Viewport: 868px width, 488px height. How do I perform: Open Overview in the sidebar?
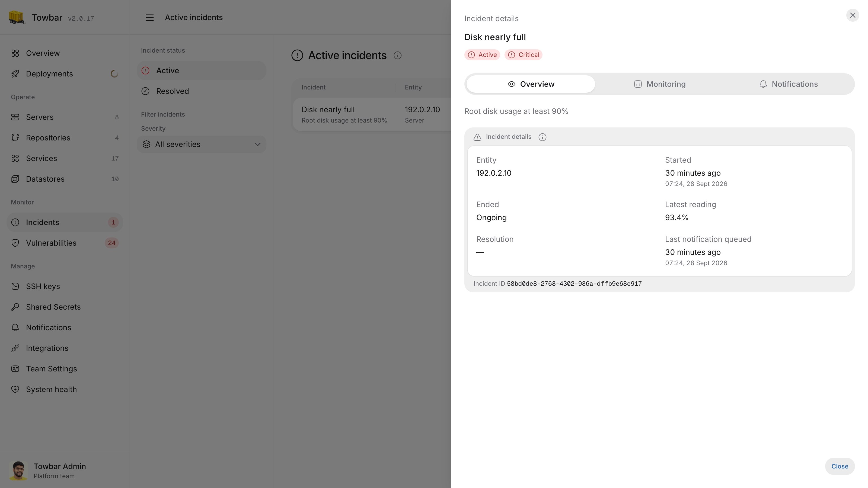tap(65, 53)
